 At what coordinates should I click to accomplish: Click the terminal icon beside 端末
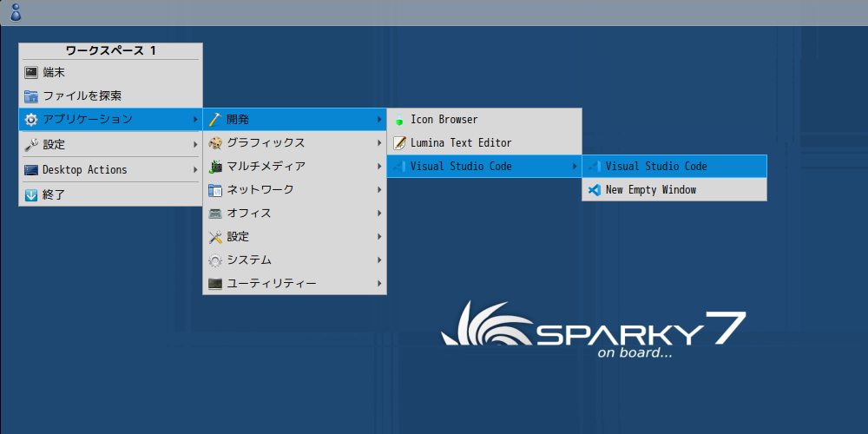(31, 73)
